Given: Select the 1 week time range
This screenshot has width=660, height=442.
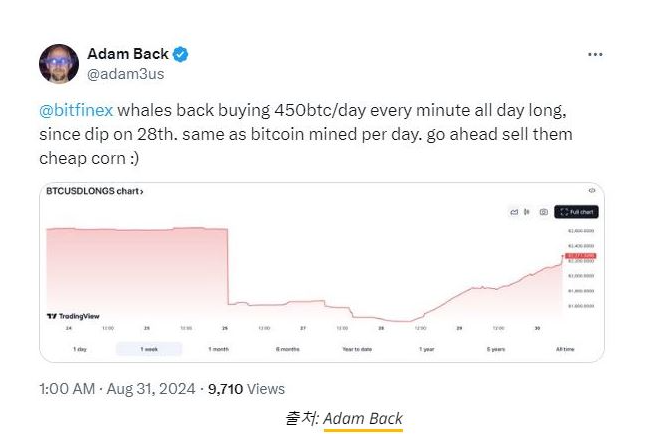Looking at the screenshot, I should [x=149, y=349].
